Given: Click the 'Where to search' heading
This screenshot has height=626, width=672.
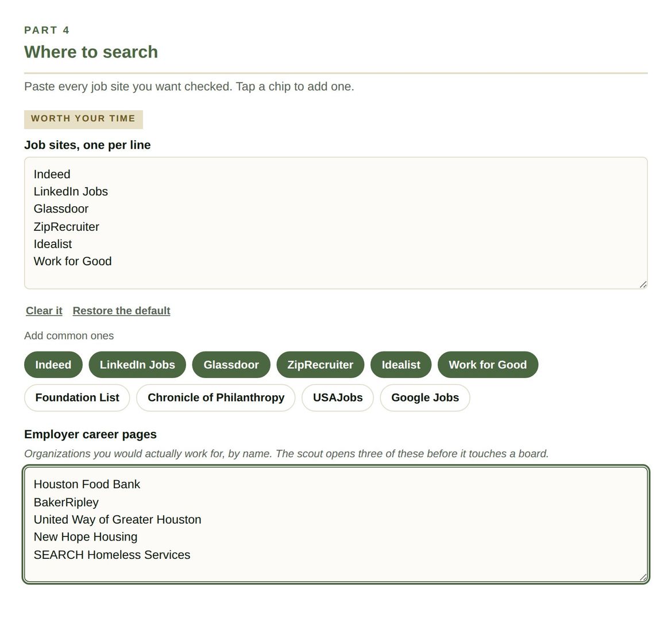Looking at the screenshot, I should pyautogui.click(x=91, y=52).
